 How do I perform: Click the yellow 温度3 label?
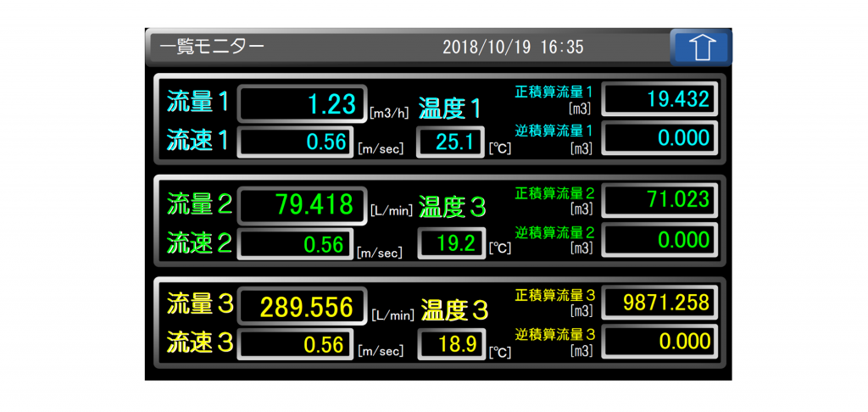click(455, 310)
